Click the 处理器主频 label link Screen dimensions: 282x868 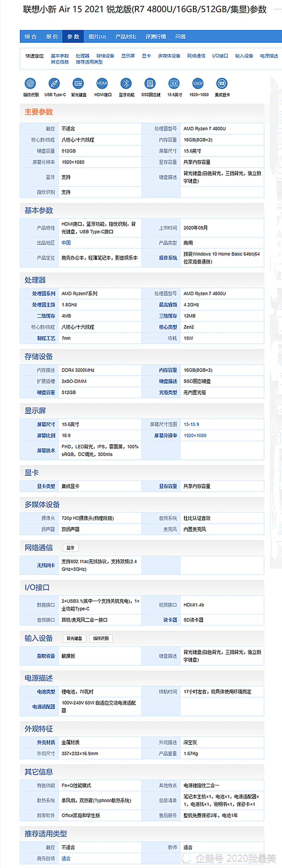point(44,305)
